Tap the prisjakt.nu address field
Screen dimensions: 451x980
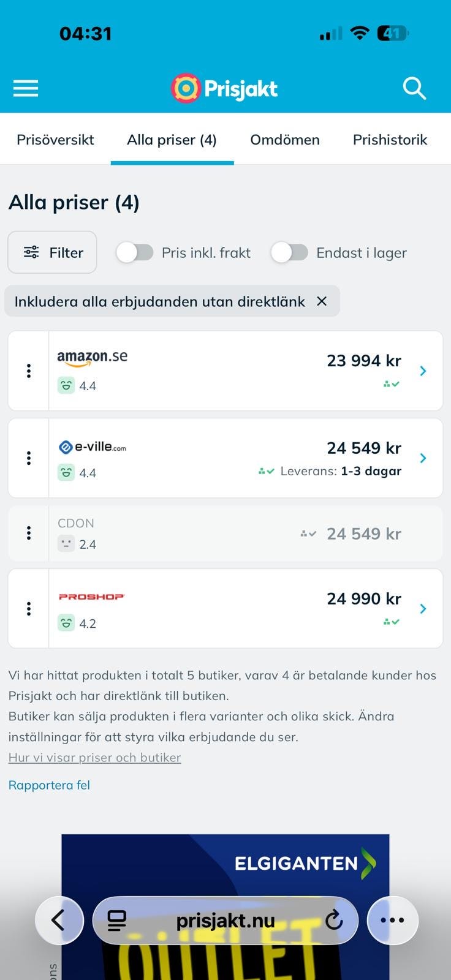pyautogui.click(x=225, y=920)
